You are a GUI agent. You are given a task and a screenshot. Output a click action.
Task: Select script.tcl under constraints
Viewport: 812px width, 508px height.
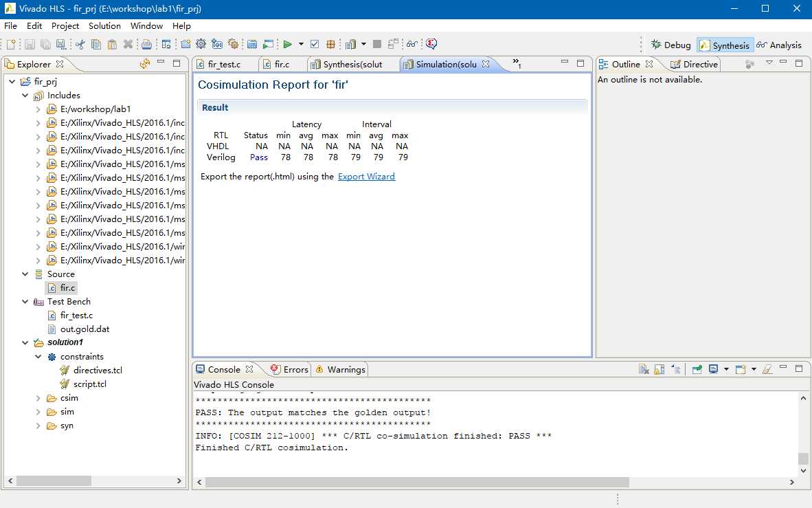pos(83,384)
